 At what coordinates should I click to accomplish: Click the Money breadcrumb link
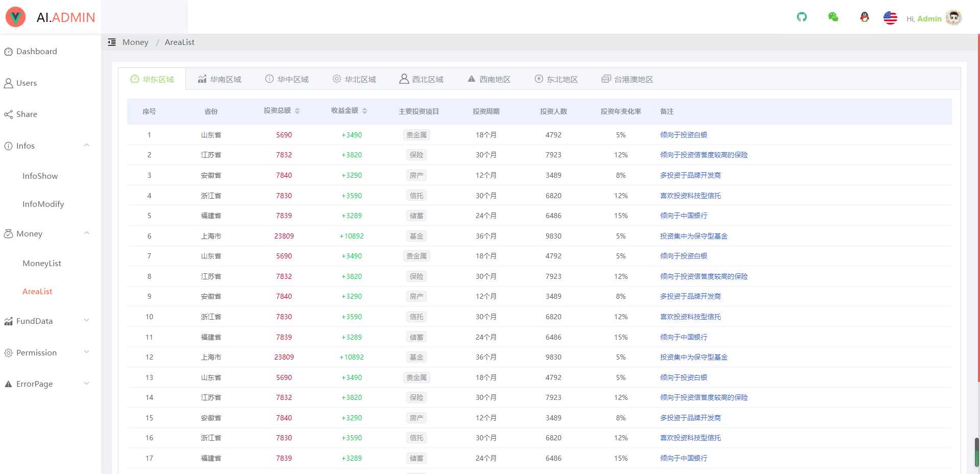pos(135,42)
